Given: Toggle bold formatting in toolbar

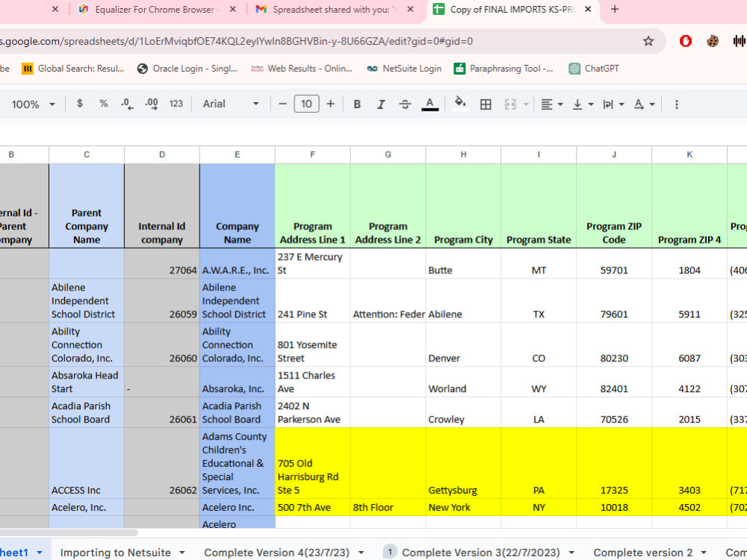Looking at the screenshot, I should tap(357, 105).
